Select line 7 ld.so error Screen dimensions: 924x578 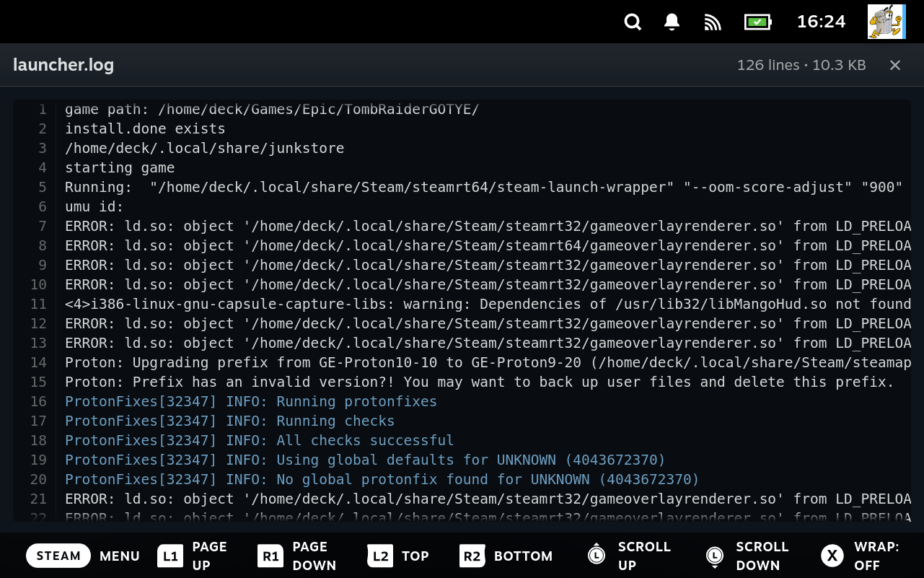pos(488,226)
